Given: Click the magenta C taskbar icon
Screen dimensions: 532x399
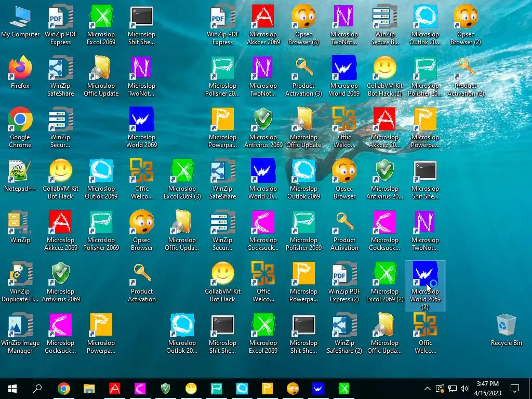Looking at the screenshot, I should point(140,389).
